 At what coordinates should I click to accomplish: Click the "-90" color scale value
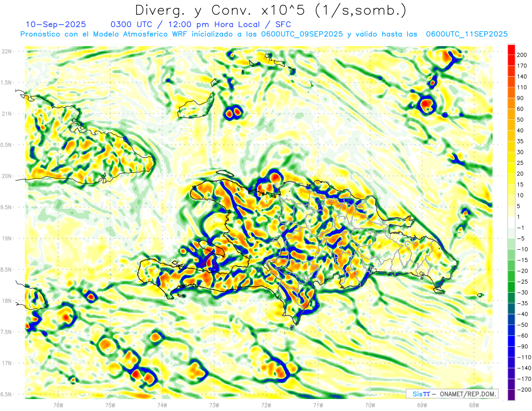click(x=522, y=346)
